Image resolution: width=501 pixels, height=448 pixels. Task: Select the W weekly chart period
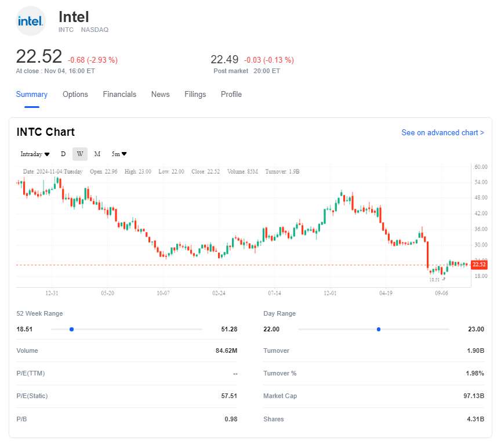click(80, 154)
